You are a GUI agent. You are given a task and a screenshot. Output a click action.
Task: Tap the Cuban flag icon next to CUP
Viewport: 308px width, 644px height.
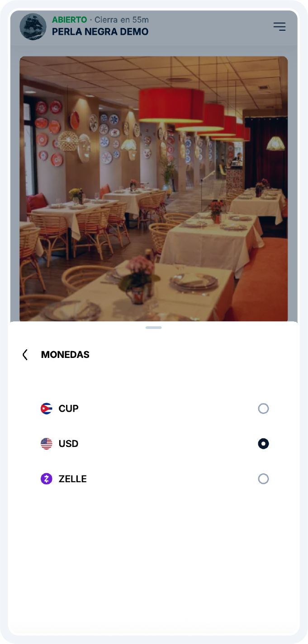pyautogui.click(x=47, y=409)
